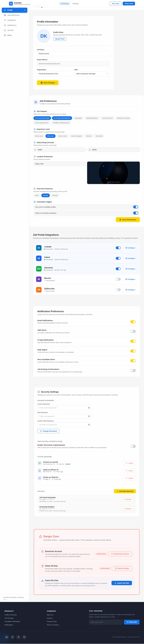The width and height of the screenshot is (144, 644).
Task: Click the DK profile avatar
Action: pos(44,36)
